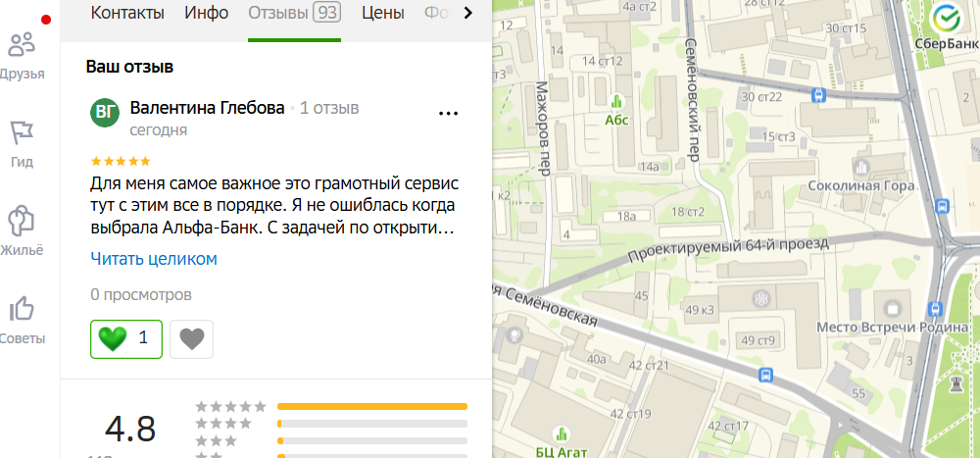The image size is (980, 458).
Task: Click the round marker icon left of 40а
Action: 514,335
